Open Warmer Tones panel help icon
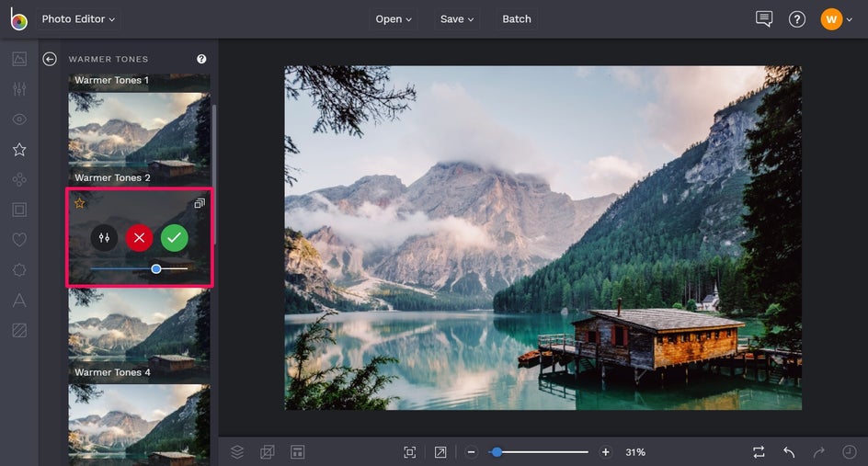Image resolution: width=868 pixels, height=466 pixels. point(201,59)
